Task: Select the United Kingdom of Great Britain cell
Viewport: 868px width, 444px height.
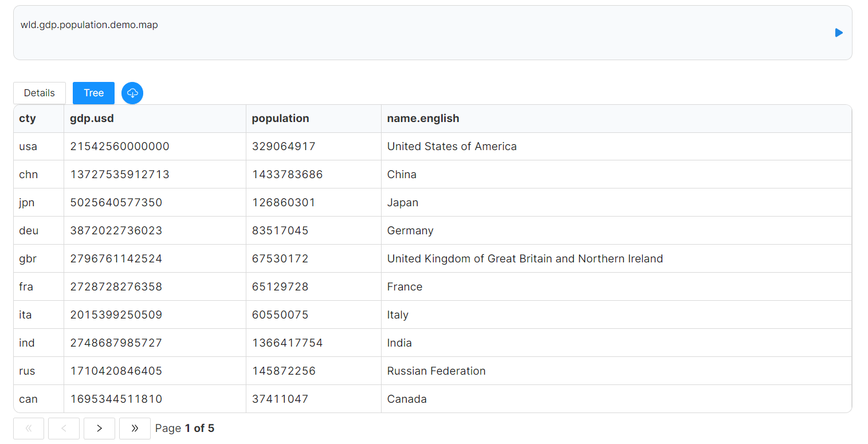Action: click(x=616, y=259)
